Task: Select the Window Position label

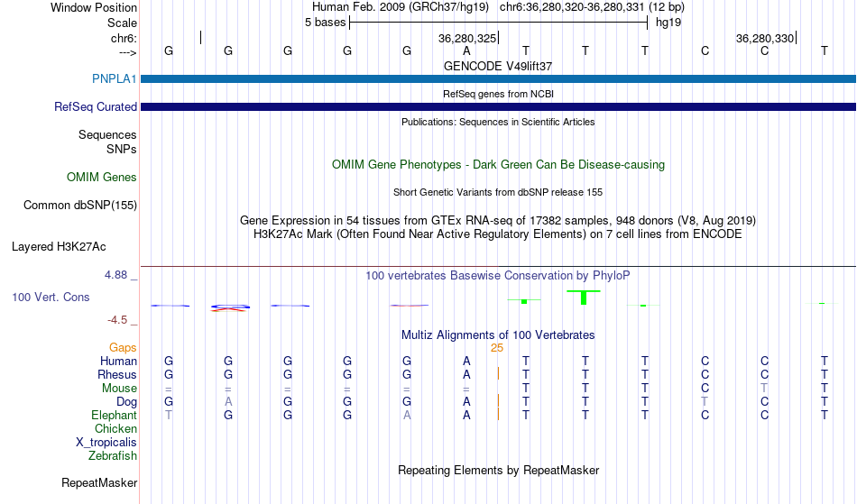Action: click(94, 7)
